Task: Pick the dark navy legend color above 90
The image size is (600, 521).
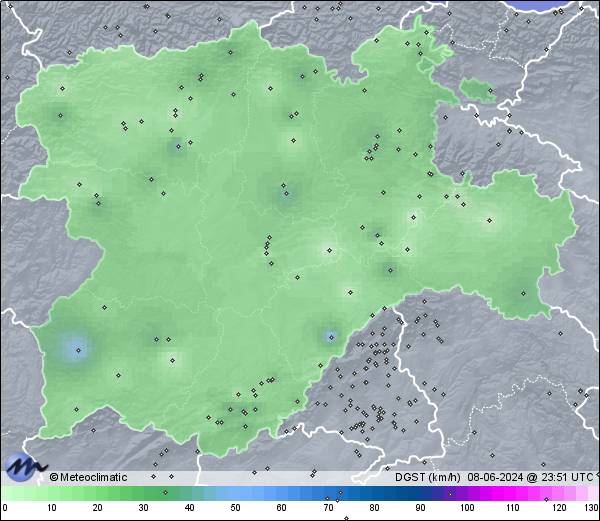Action: click(x=421, y=493)
